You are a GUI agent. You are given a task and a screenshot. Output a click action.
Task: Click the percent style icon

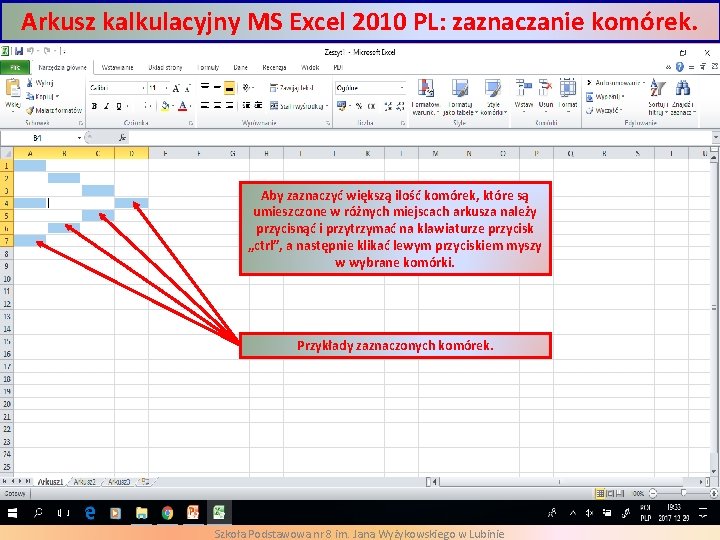(x=359, y=106)
